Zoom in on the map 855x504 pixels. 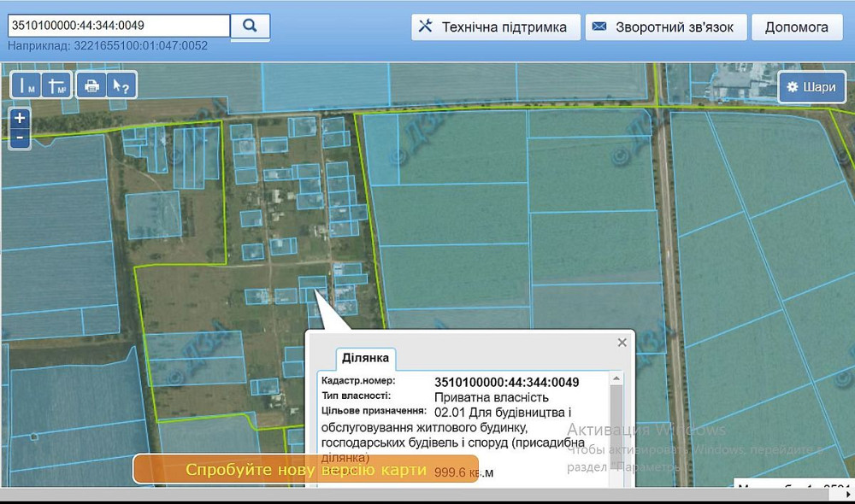[20, 118]
